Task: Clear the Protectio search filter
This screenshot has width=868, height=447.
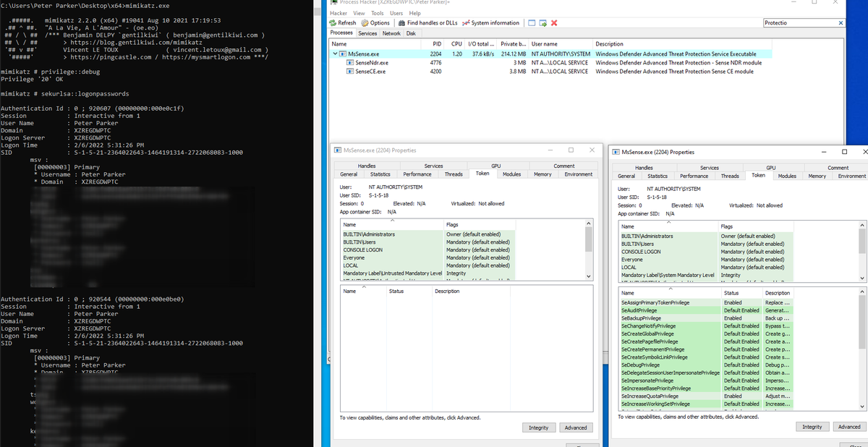Action: 840,23
